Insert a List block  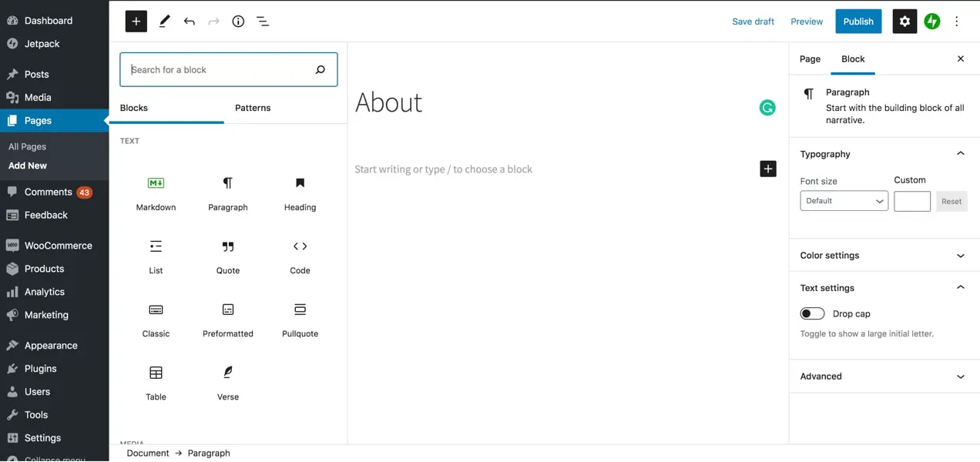tap(156, 256)
